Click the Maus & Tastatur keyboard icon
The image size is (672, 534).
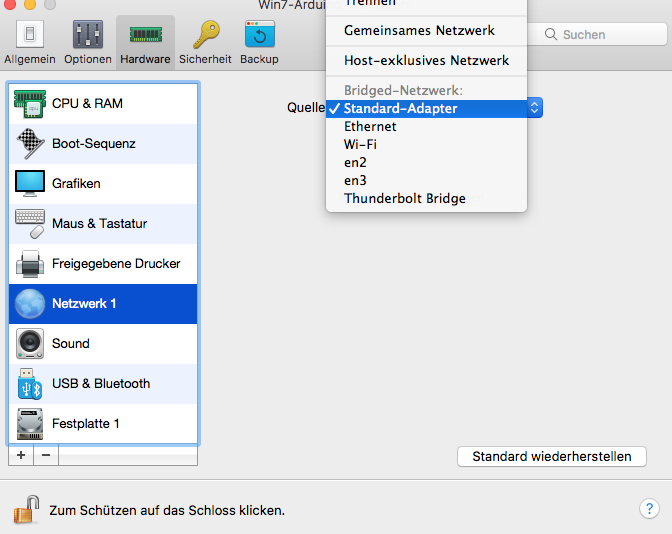(30, 223)
